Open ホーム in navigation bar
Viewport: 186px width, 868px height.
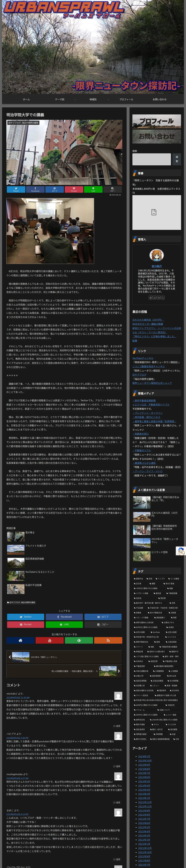point(26,99)
